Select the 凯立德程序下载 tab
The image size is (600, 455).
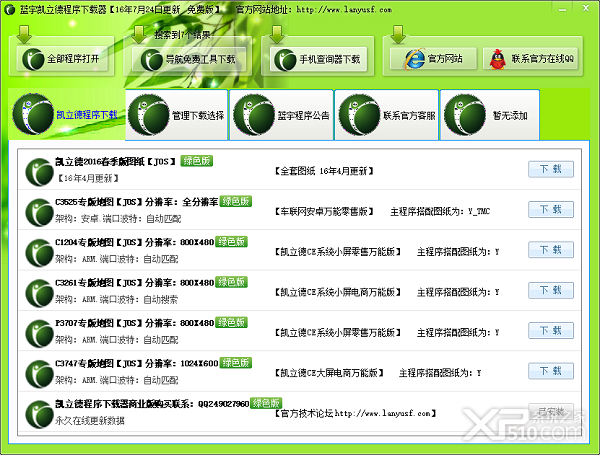pyautogui.click(x=67, y=114)
